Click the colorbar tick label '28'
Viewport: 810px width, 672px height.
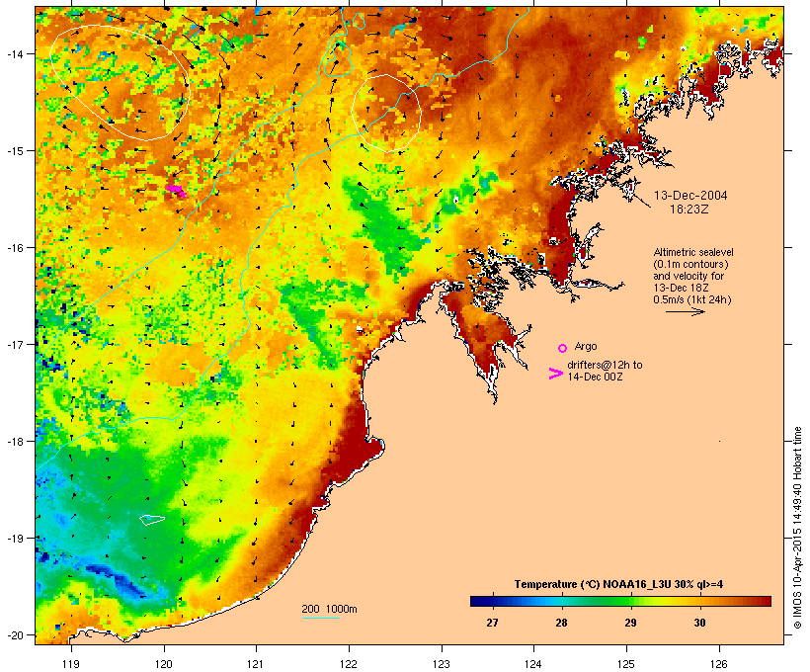pos(561,623)
